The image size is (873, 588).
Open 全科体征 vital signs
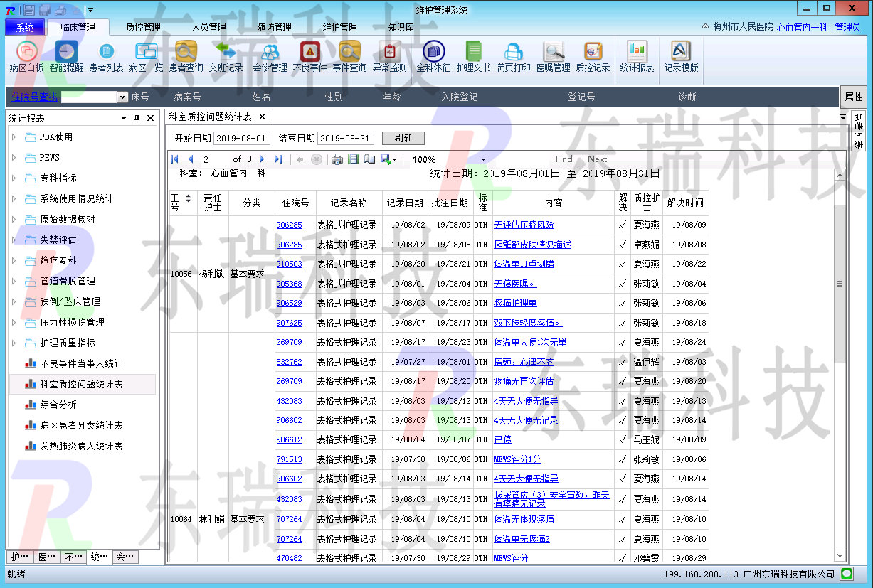[433, 57]
